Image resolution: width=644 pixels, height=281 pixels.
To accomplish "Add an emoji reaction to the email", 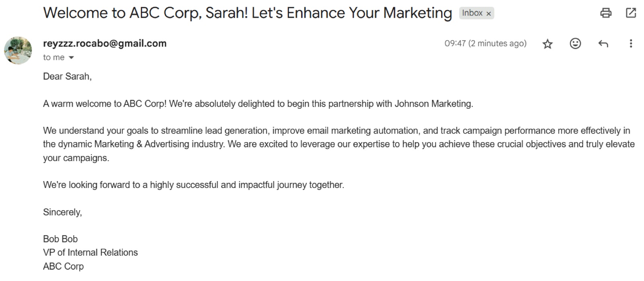I will [x=575, y=43].
